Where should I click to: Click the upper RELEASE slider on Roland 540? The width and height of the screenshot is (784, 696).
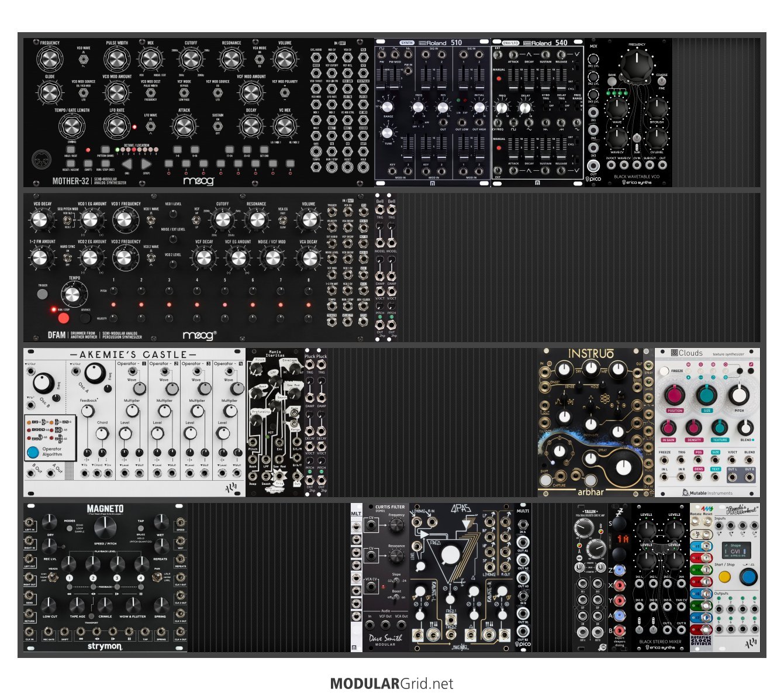[561, 78]
